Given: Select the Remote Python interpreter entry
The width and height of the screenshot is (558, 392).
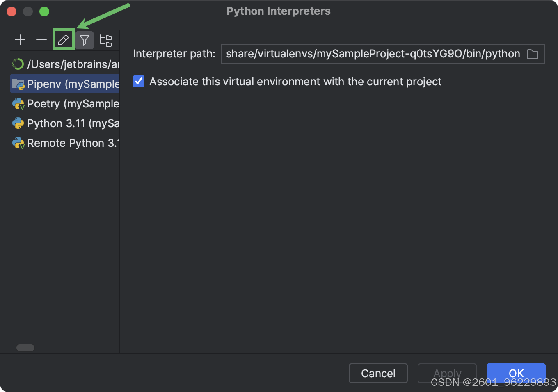Looking at the screenshot, I should click(64, 143).
